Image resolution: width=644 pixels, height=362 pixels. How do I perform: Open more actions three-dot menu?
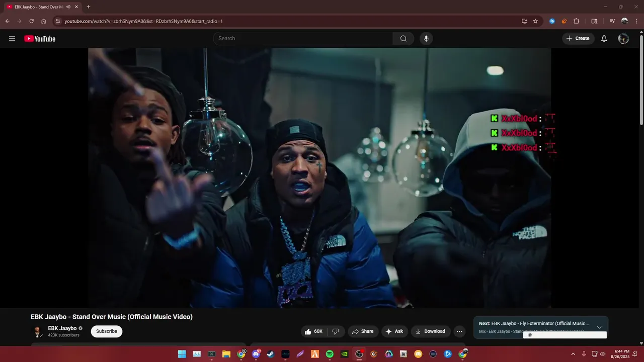click(x=459, y=331)
